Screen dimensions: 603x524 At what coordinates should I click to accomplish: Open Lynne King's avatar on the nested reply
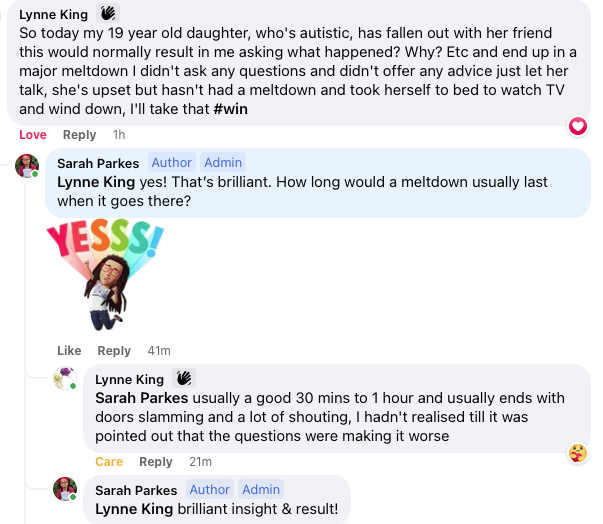click(x=66, y=380)
